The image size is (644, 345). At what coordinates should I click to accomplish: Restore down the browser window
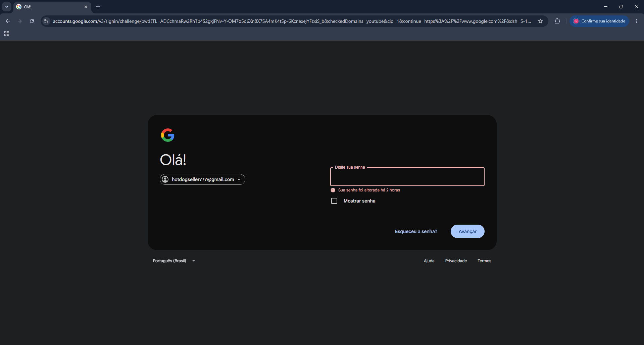pos(621,7)
